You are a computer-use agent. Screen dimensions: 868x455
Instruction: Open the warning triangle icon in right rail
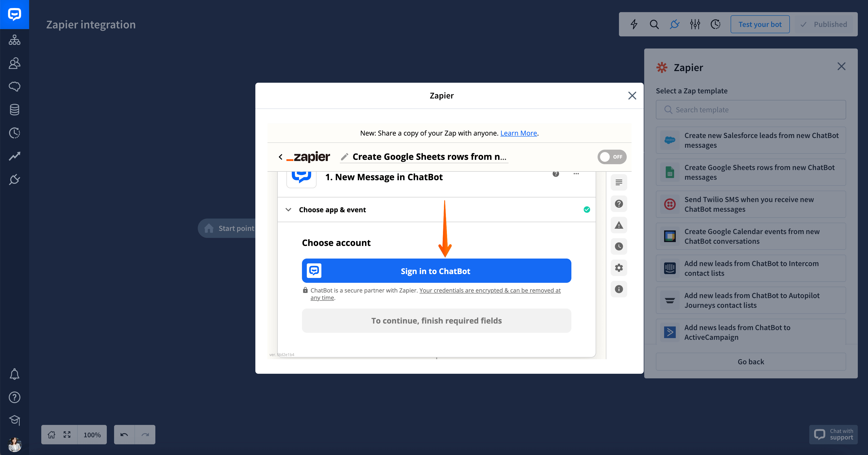619,225
